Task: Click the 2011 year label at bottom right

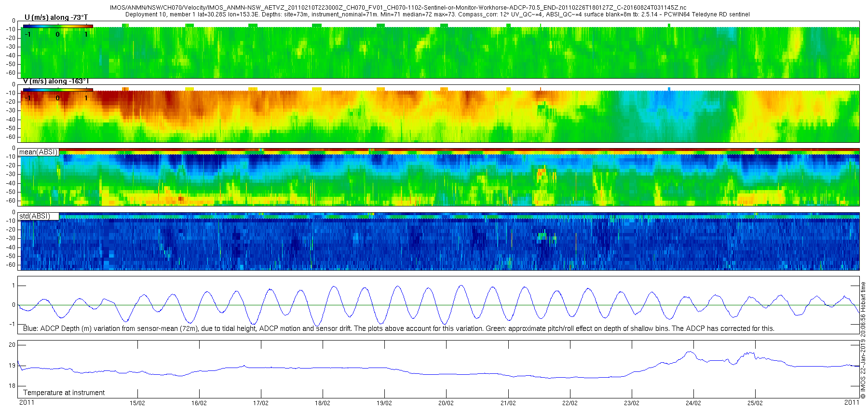Action: pyautogui.click(x=852, y=402)
